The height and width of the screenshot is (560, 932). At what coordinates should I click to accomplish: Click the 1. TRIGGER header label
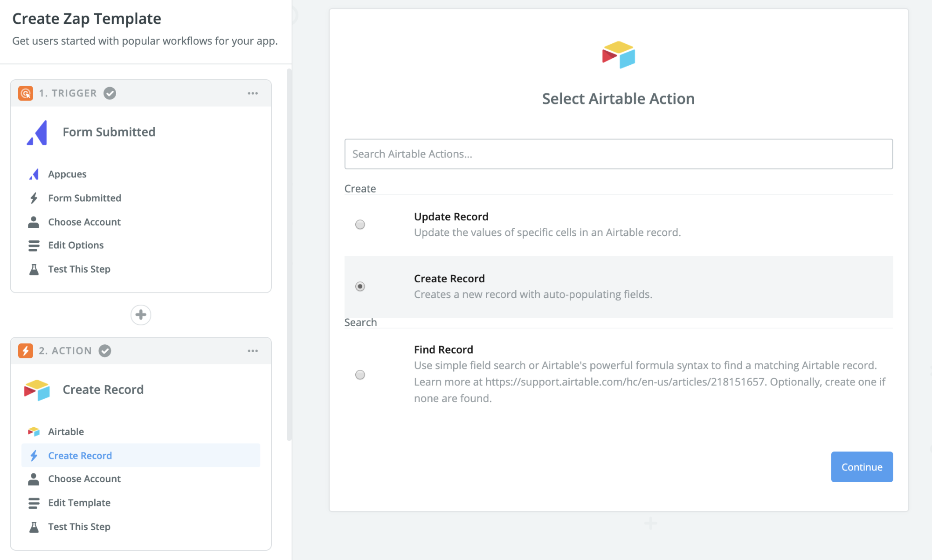[x=68, y=93]
